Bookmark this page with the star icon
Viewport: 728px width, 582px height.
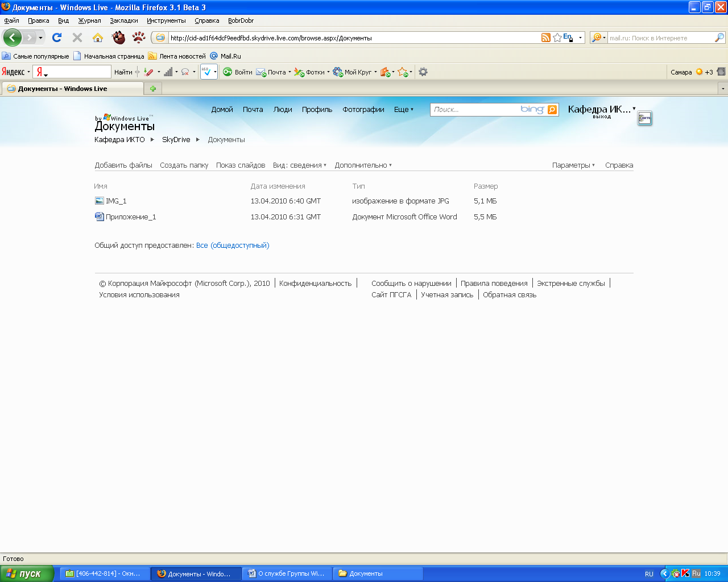pyautogui.click(x=557, y=38)
